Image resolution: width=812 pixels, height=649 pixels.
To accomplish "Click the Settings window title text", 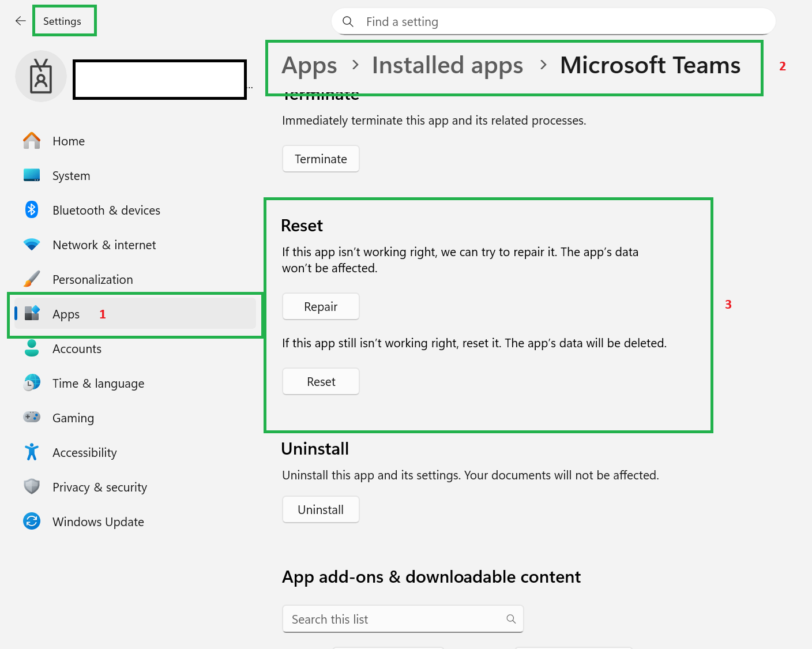I will [62, 21].
